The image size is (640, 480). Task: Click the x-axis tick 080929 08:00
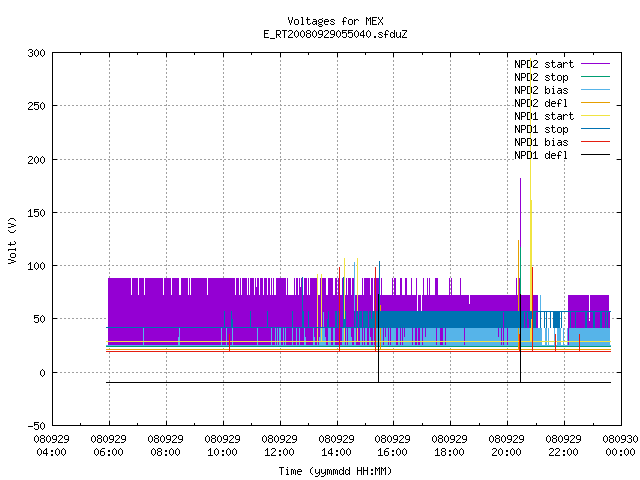[x=165, y=446]
